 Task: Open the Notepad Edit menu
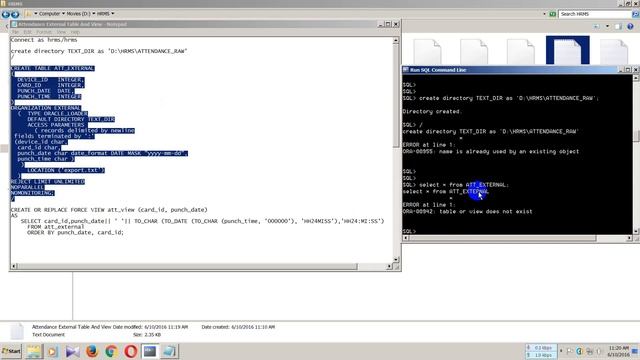pos(27,32)
